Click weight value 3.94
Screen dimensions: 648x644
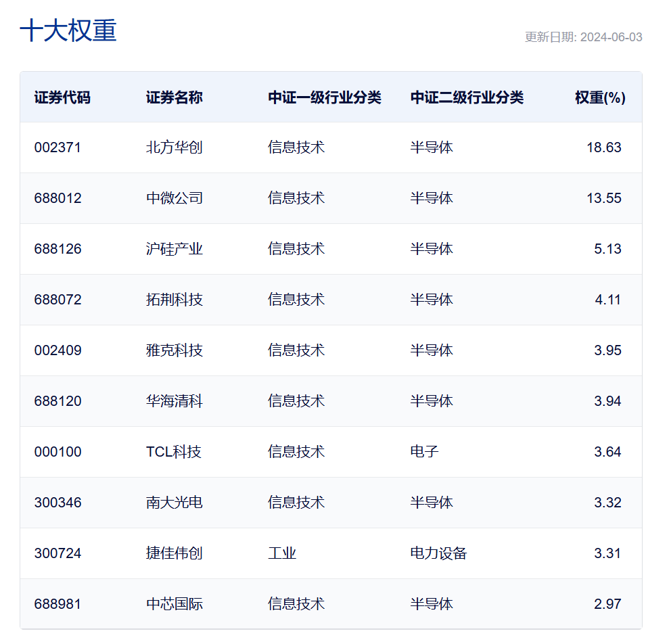(x=607, y=401)
